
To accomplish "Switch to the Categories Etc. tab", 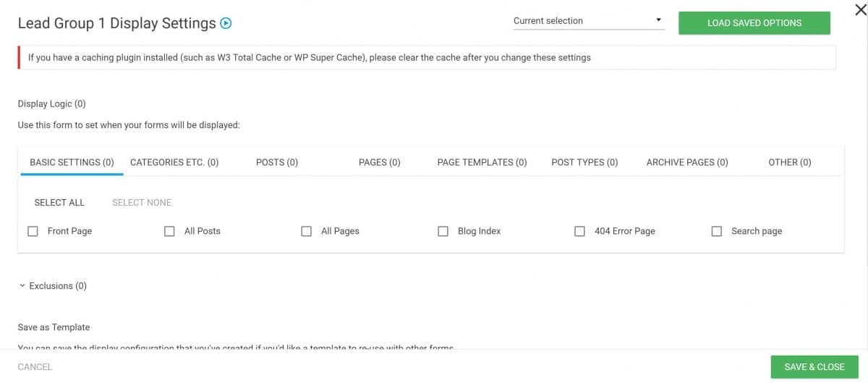I will 174,162.
